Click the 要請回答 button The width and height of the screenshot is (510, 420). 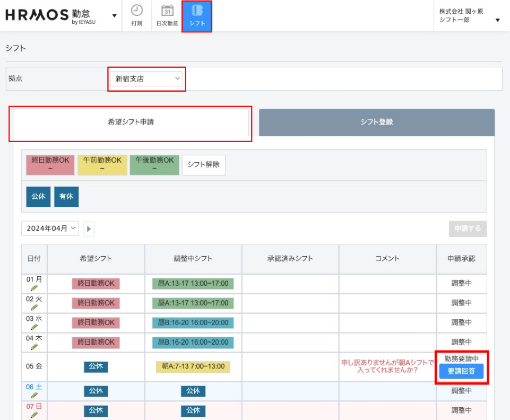click(461, 371)
